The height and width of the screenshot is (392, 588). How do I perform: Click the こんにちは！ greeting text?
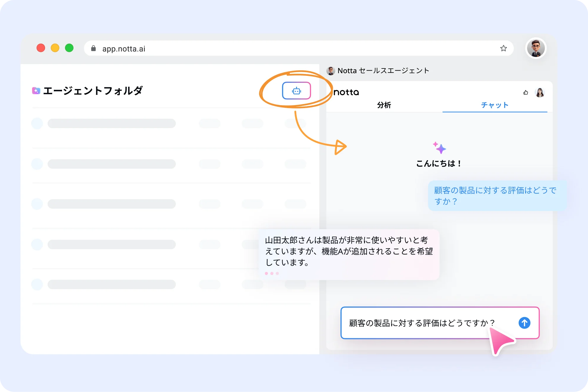[x=439, y=163]
